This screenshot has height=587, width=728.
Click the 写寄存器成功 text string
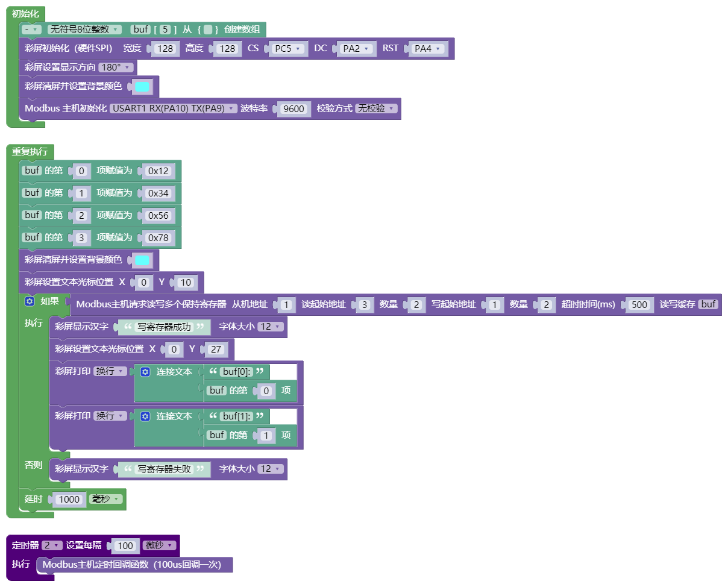coord(164,327)
